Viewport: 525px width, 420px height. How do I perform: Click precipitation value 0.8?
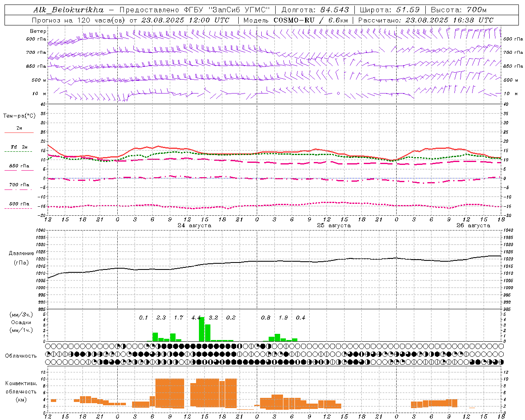click(x=266, y=318)
